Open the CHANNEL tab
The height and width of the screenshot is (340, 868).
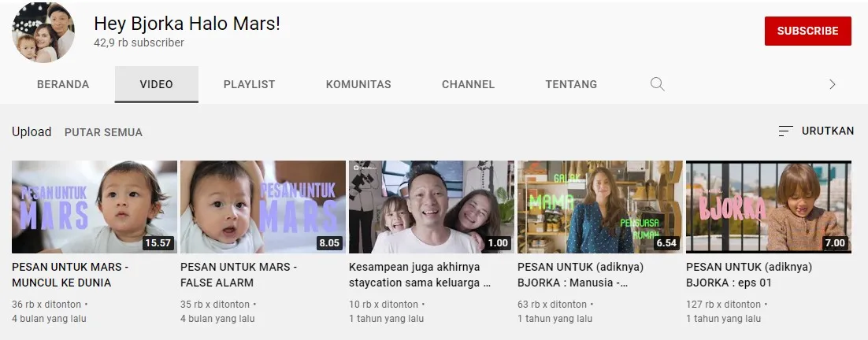pos(469,84)
